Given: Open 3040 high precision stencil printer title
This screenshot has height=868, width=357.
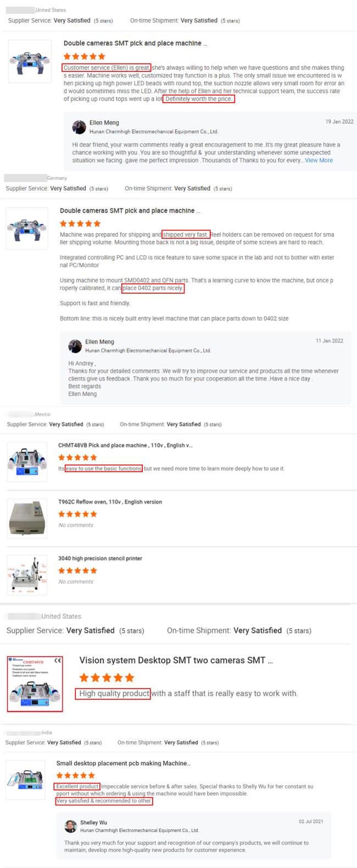Looking at the screenshot, I should tap(100, 558).
